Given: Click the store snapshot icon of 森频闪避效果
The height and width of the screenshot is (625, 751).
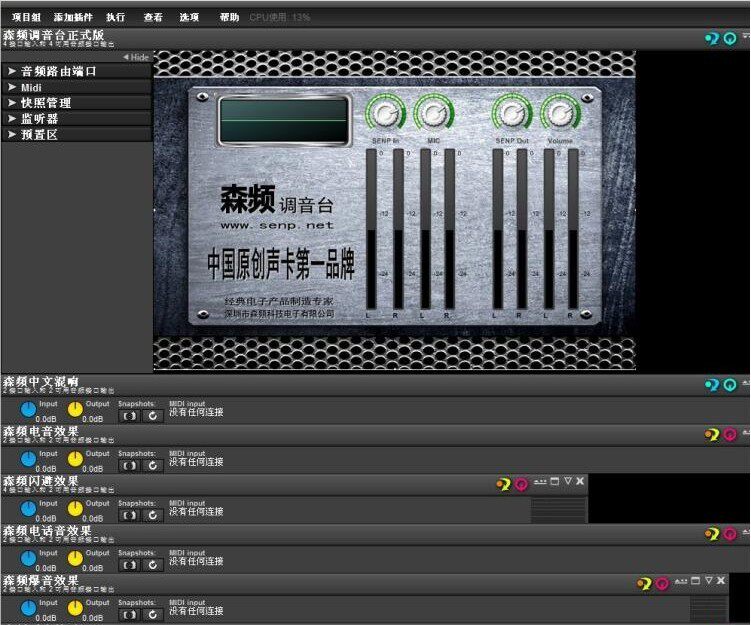Looking at the screenshot, I should pyautogui.click(x=129, y=515).
